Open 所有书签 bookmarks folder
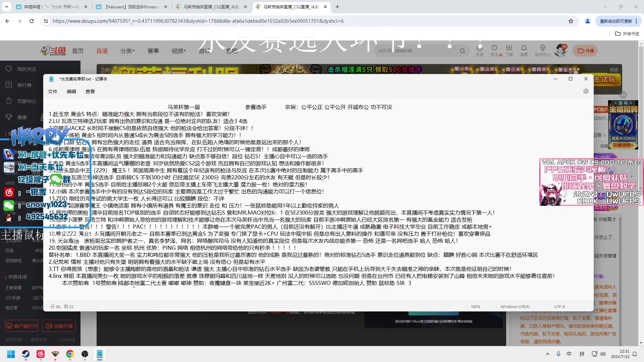Image resolution: width=644 pixels, height=362 pixels. pos(627,34)
